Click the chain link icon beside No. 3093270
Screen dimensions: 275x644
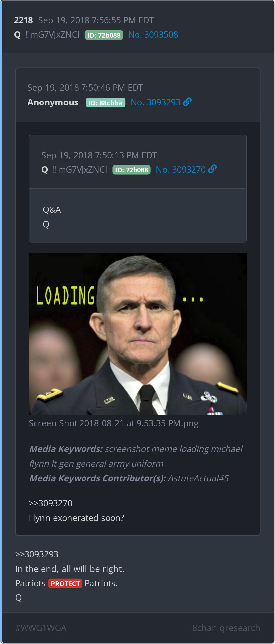pos(212,169)
